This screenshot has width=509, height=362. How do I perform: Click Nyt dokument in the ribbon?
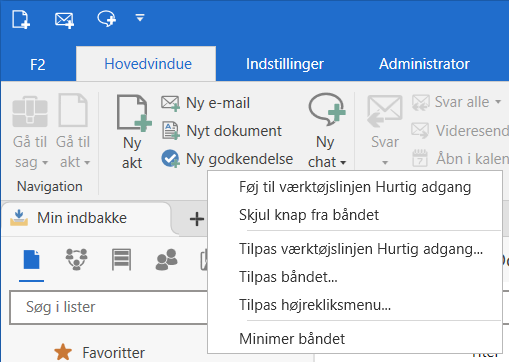point(222,131)
